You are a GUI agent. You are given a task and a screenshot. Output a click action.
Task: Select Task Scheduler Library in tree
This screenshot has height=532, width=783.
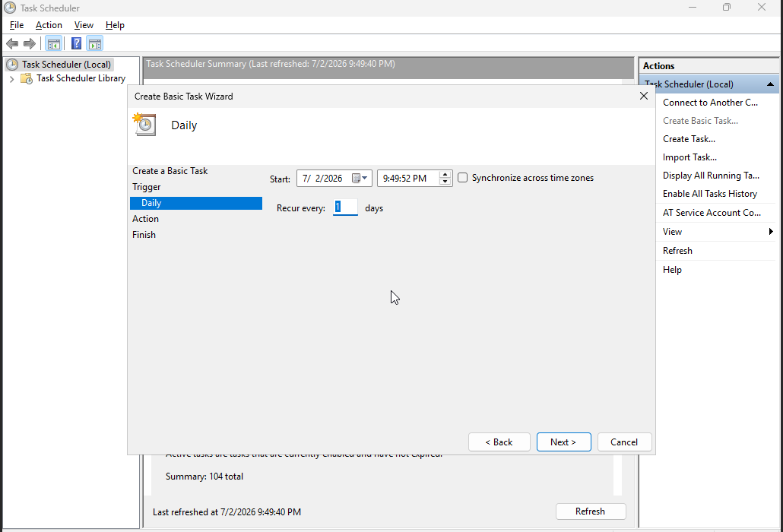(x=81, y=78)
